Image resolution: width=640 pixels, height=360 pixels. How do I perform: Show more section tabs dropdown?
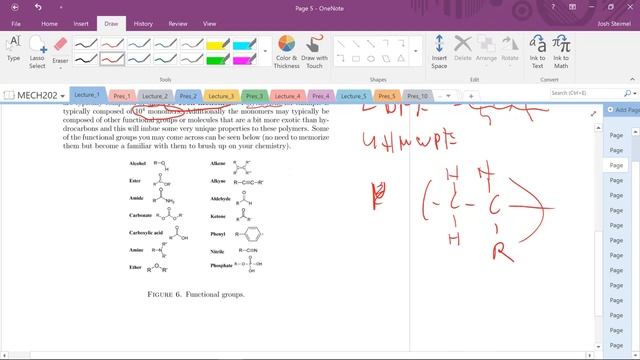point(448,96)
